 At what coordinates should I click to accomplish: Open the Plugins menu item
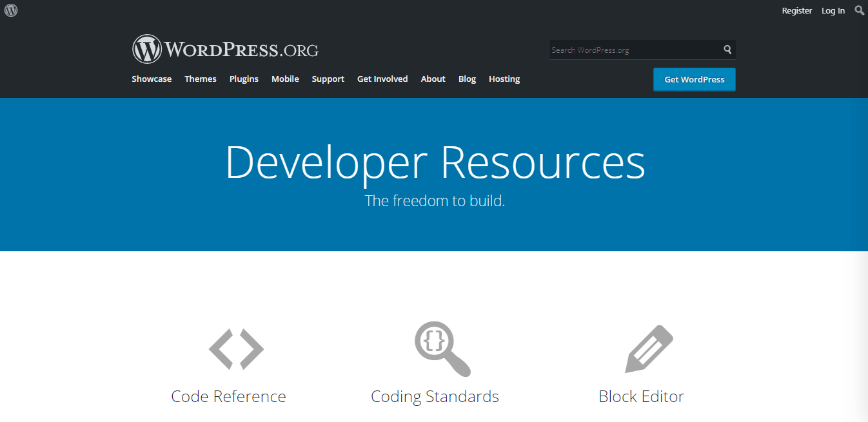(x=244, y=79)
